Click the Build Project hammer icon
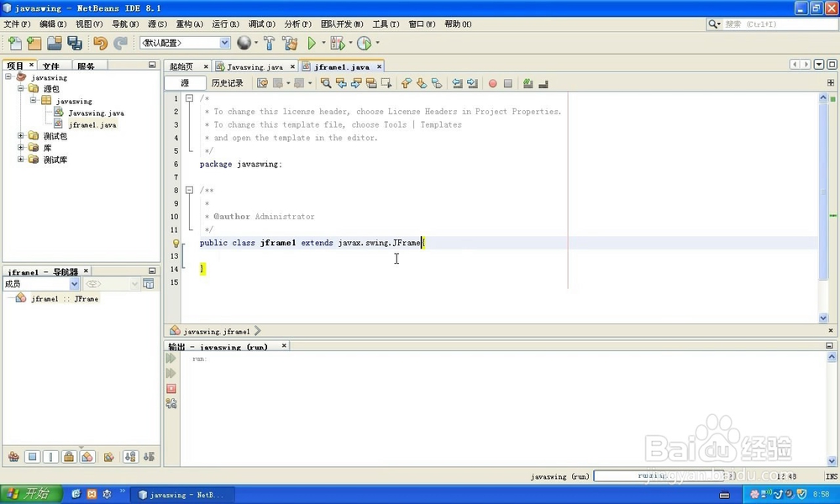This screenshot has width=840, height=504. 269,43
